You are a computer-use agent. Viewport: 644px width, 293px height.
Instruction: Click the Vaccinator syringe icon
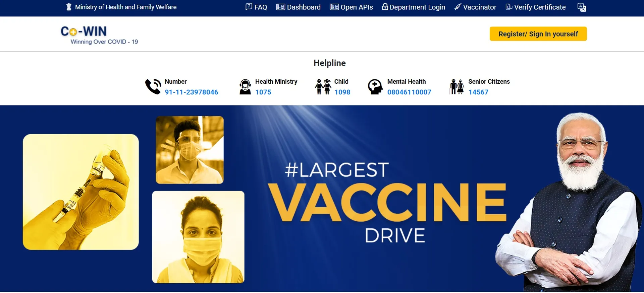(x=458, y=7)
